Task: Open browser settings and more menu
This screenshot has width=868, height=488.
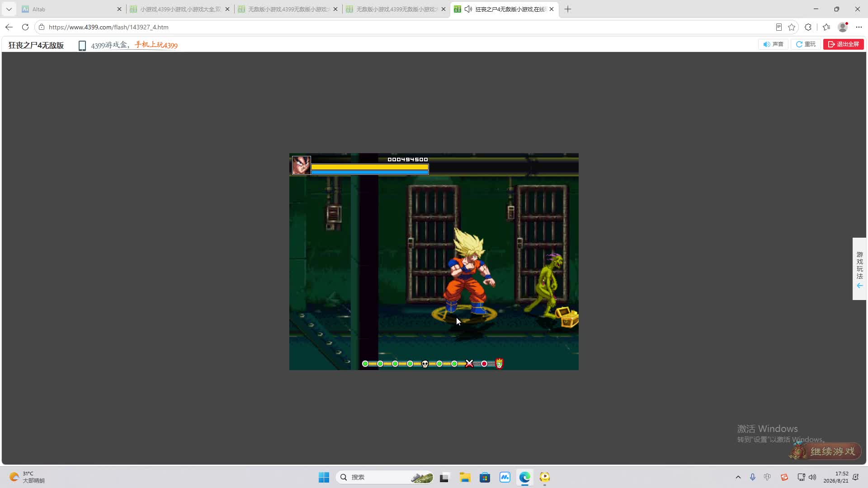Action: point(859,27)
